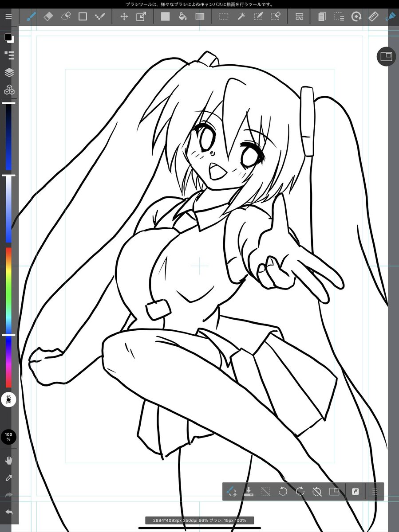Select the Transform tool
The image size is (399, 532).
(141, 17)
